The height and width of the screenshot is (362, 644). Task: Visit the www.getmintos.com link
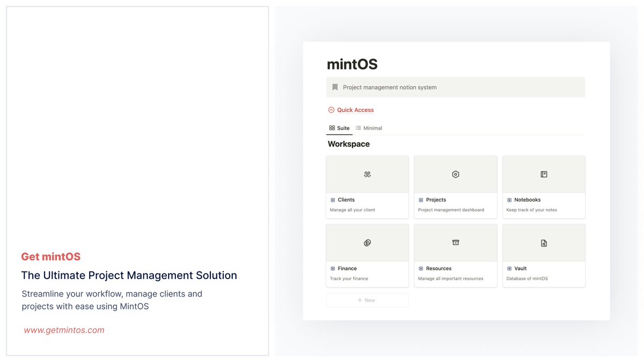pyautogui.click(x=64, y=330)
